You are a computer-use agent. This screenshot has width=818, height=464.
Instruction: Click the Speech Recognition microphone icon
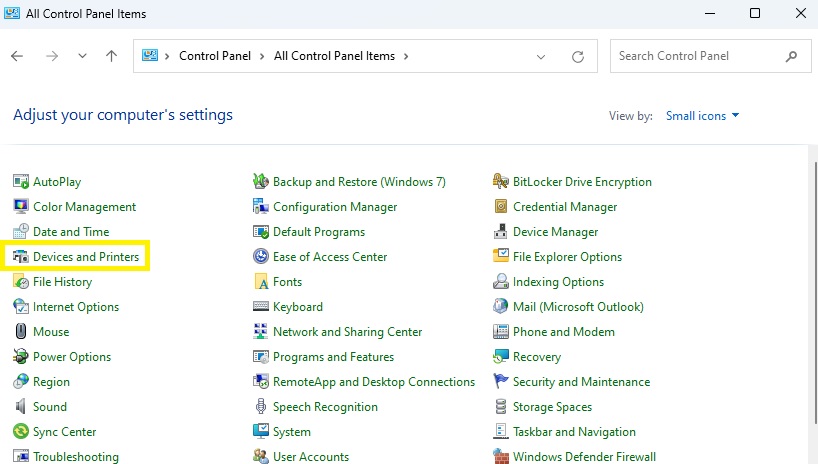[261, 407]
